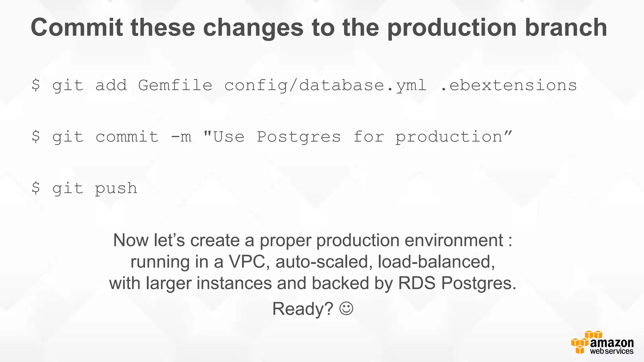Click the word Gemfile in first command
This screenshot has width=644, height=362.
click(175, 85)
